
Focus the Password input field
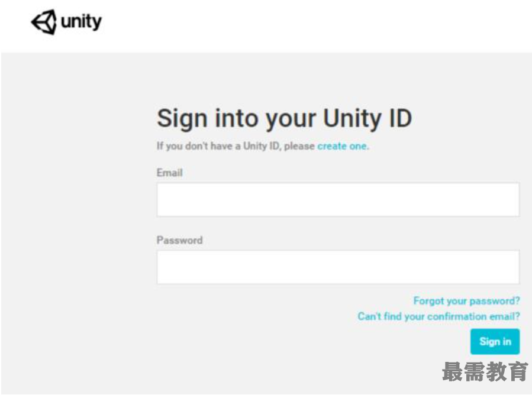pyautogui.click(x=338, y=267)
